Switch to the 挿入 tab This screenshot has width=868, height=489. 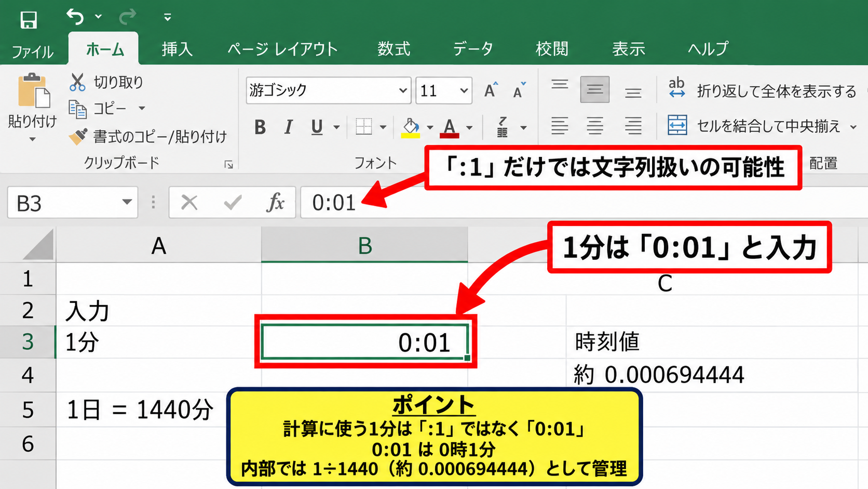click(x=177, y=49)
